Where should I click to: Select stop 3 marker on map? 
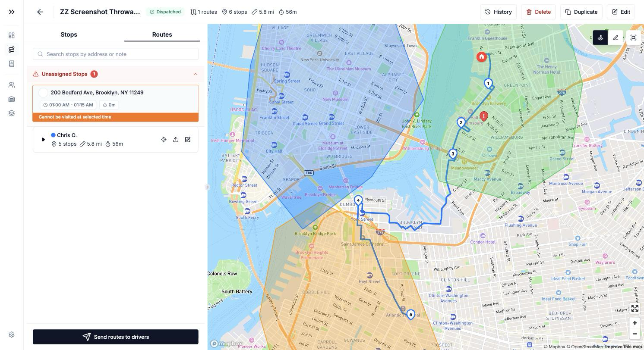[x=453, y=154]
